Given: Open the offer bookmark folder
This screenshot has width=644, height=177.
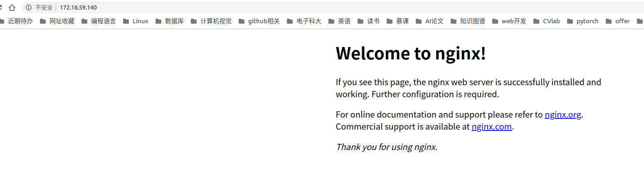Looking at the screenshot, I should (x=617, y=21).
